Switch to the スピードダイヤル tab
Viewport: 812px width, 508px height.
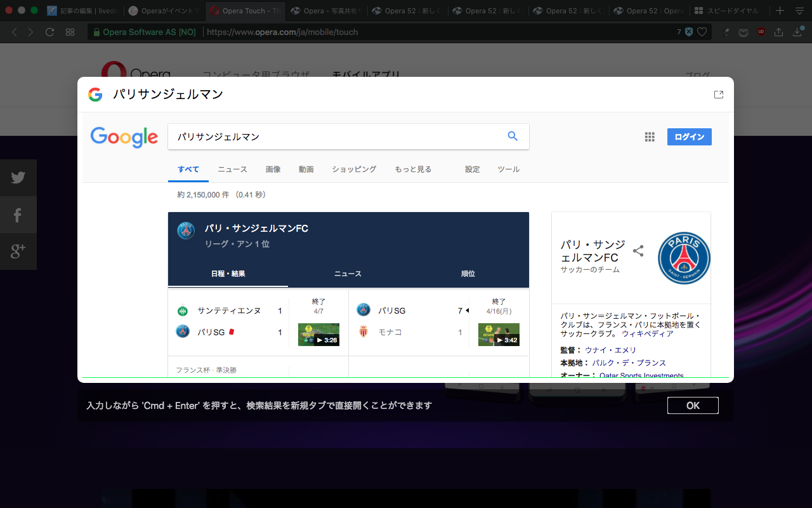pyautogui.click(x=728, y=11)
